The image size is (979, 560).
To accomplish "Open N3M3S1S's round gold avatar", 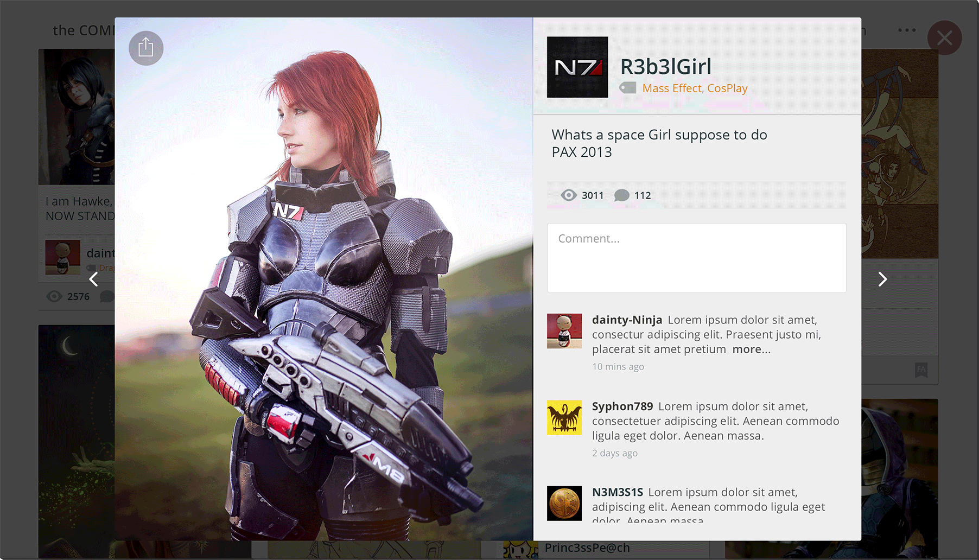I will point(564,504).
